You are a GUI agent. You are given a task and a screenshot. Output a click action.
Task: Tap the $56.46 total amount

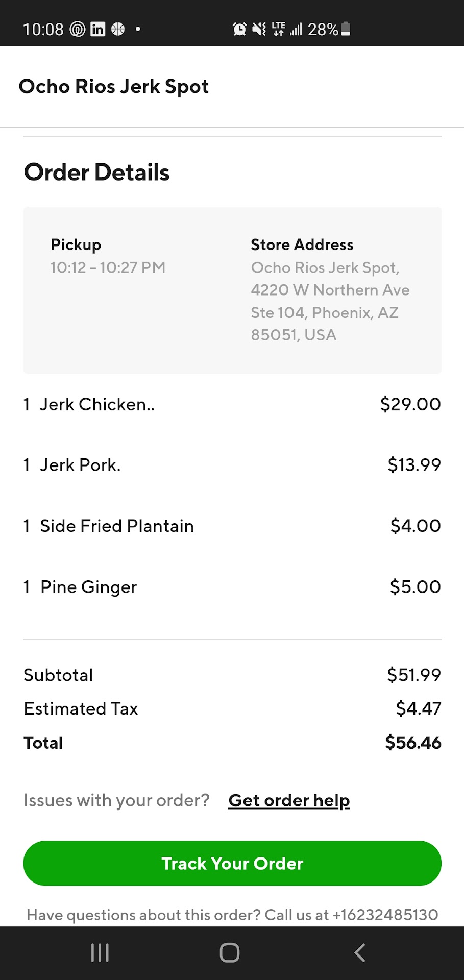[x=413, y=743]
